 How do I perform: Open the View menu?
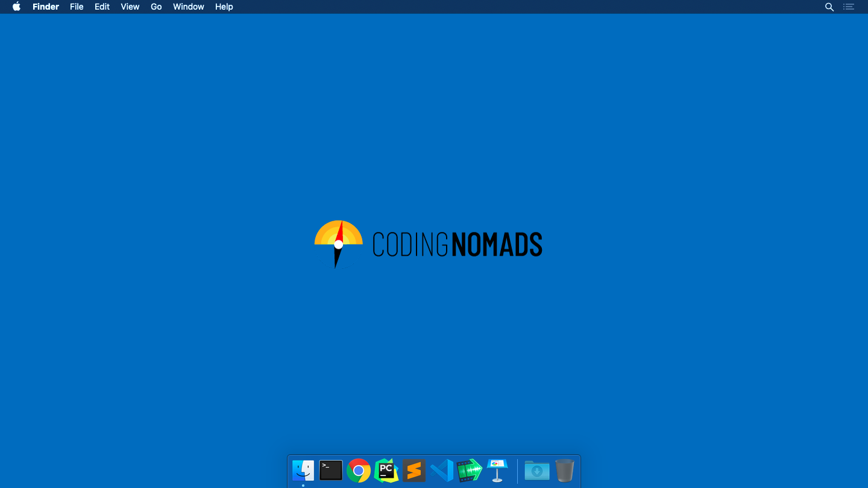tap(130, 7)
